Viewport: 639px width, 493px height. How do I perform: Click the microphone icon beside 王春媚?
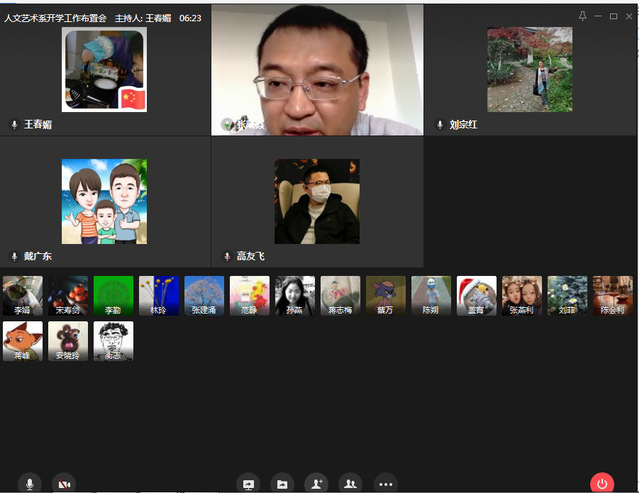pyautogui.click(x=14, y=125)
